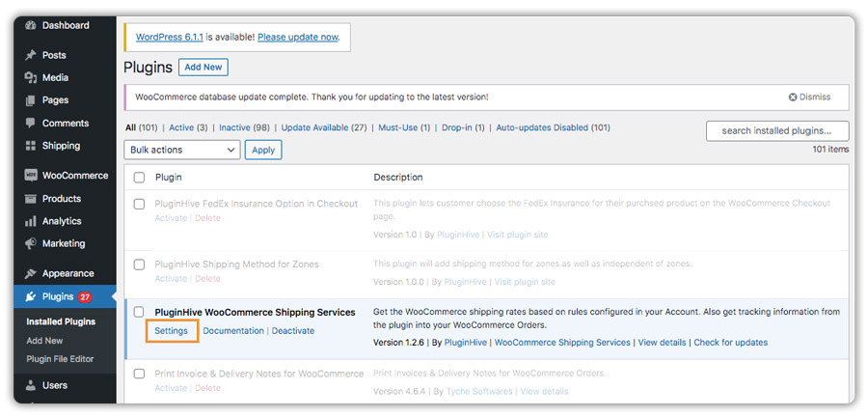The height and width of the screenshot is (418, 868).
Task: Filter plugins by Drop-in (1)
Action: (x=463, y=127)
